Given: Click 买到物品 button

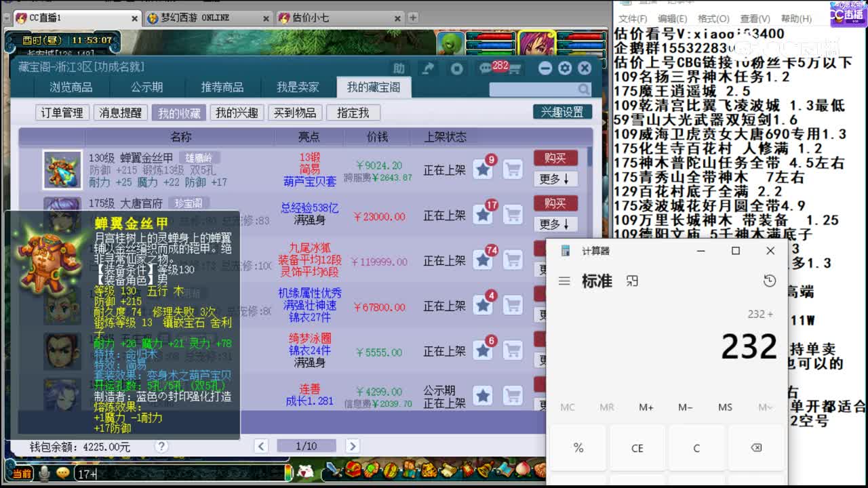Looking at the screenshot, I should tap(295, 113).
